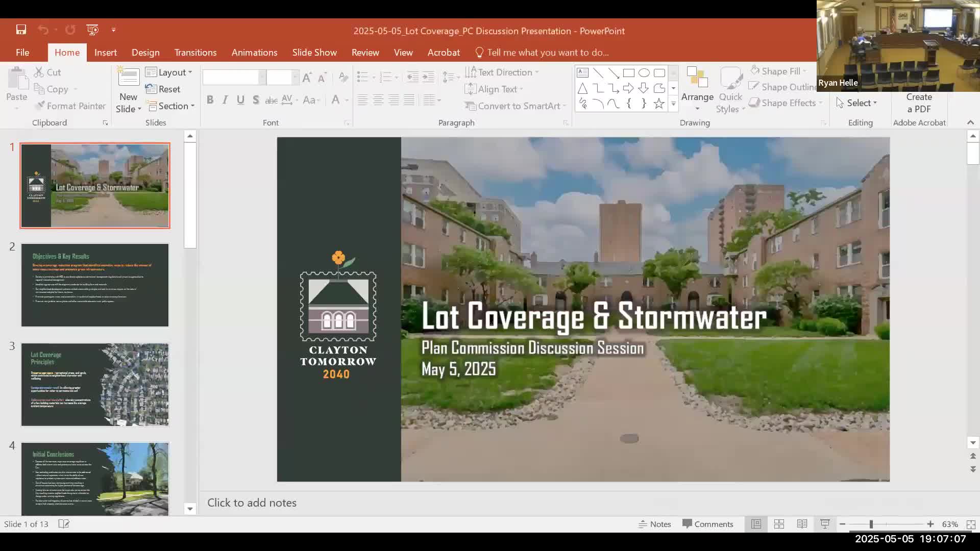Adjust the zoom slider handle
Viewport: 980px width, 551px height.
(871, 524)
